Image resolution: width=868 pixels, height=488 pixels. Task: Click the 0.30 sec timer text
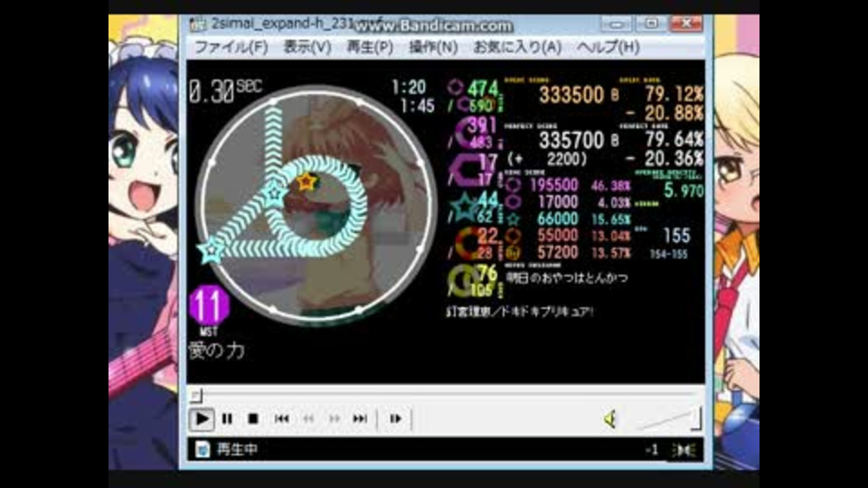pos(225,90)
